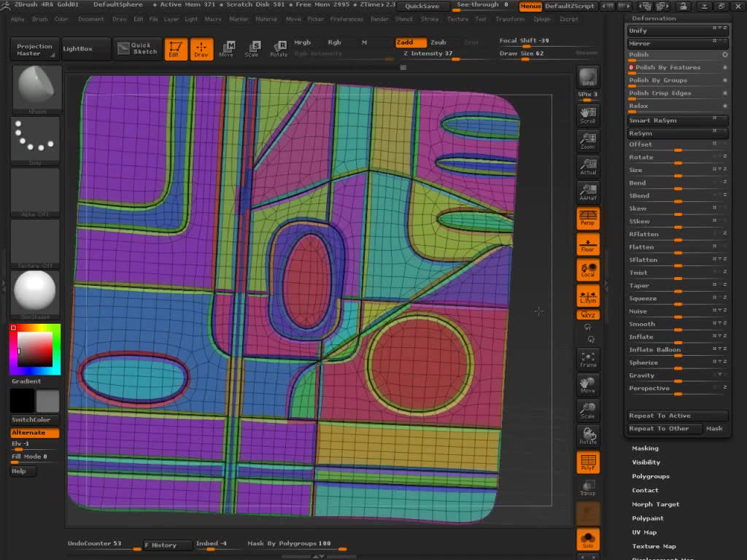Viewport: 747px width, 560px height.
Task: Click the SwitchColor button
Action: 35,419
